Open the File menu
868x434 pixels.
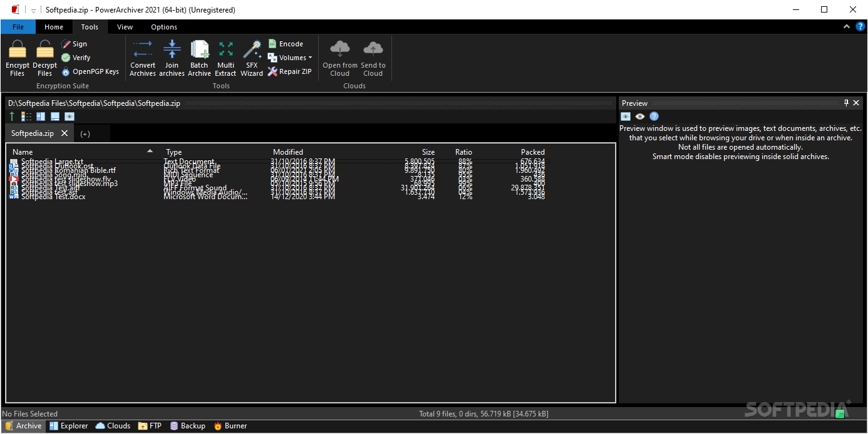(18, 27)
